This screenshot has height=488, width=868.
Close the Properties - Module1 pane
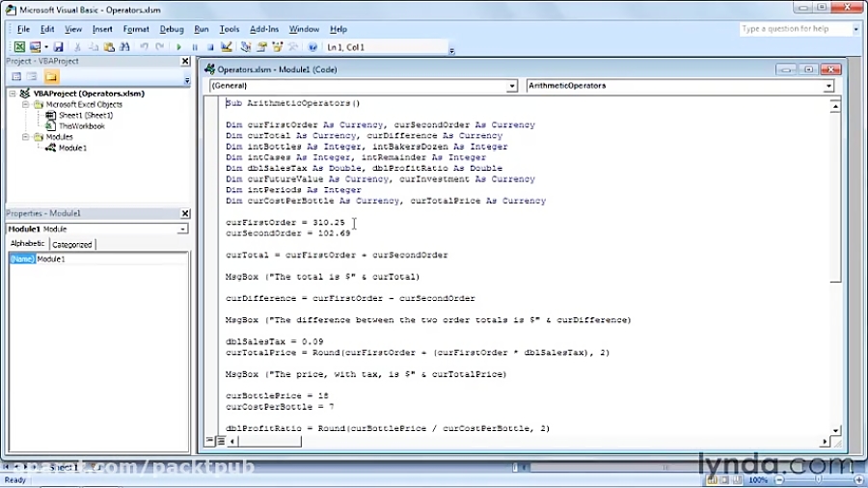click(185, 213)
